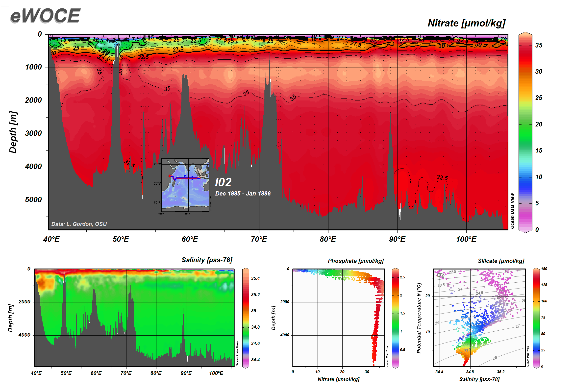The height and width of the screenshot is (392, 573).
Task: Click the "125" label on silicate color scale
Action: 544,285
